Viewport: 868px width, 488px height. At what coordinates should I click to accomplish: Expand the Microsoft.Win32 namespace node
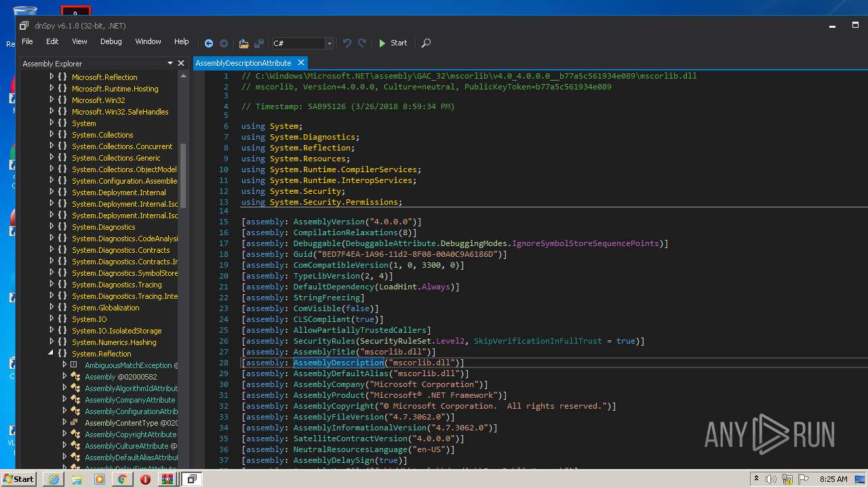pos(52,100)
